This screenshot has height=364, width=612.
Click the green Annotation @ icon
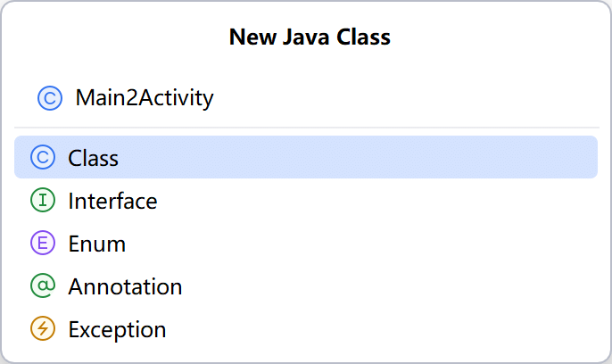click(x=43, y=286)
